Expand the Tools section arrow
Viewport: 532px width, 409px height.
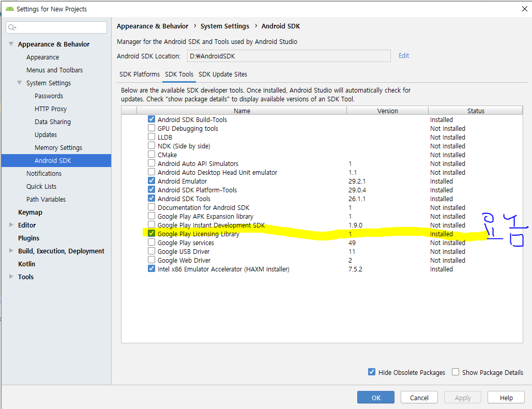coord(11,276)
